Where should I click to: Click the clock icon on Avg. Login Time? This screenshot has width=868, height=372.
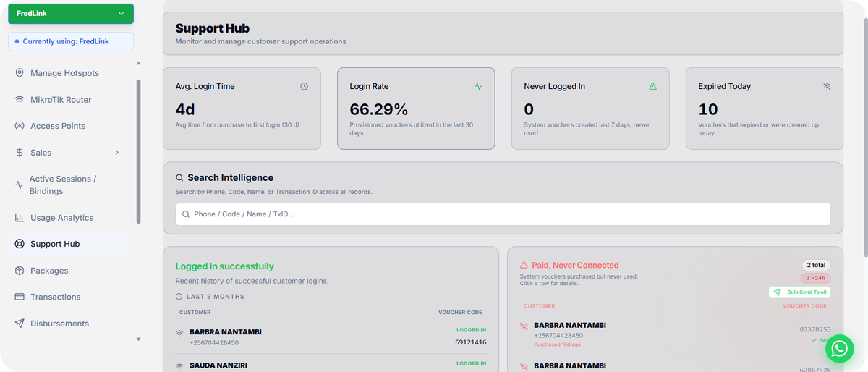304,86
